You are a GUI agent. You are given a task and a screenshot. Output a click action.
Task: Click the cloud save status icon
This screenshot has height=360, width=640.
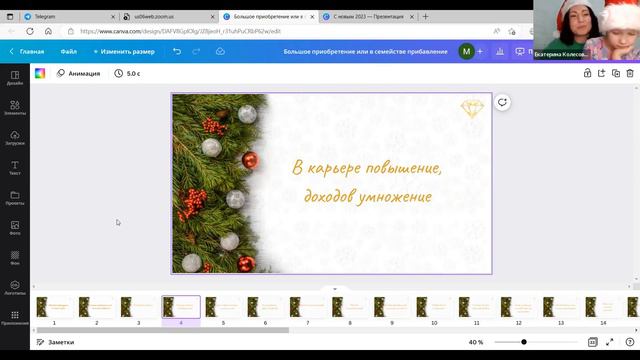(220, 51)
